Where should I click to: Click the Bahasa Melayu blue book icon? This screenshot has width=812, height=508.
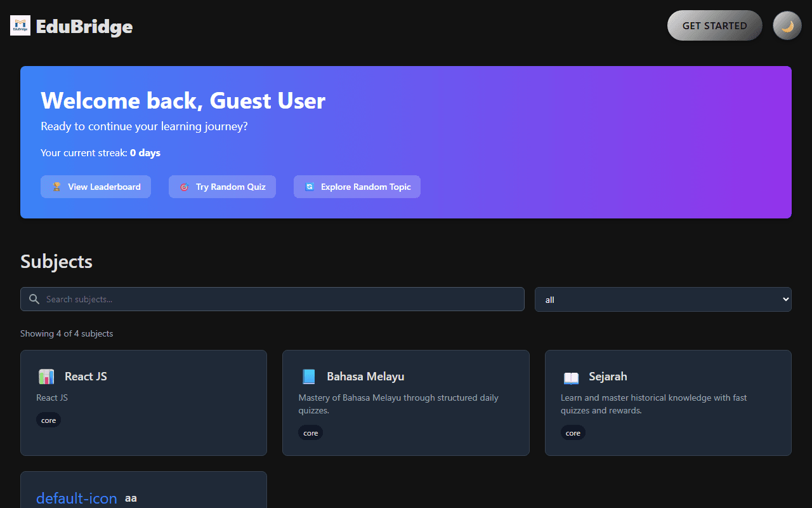(308, 377)
